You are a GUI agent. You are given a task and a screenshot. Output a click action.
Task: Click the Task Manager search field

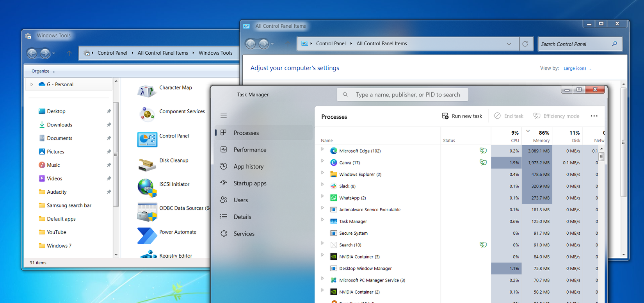(x=402, y=94)
